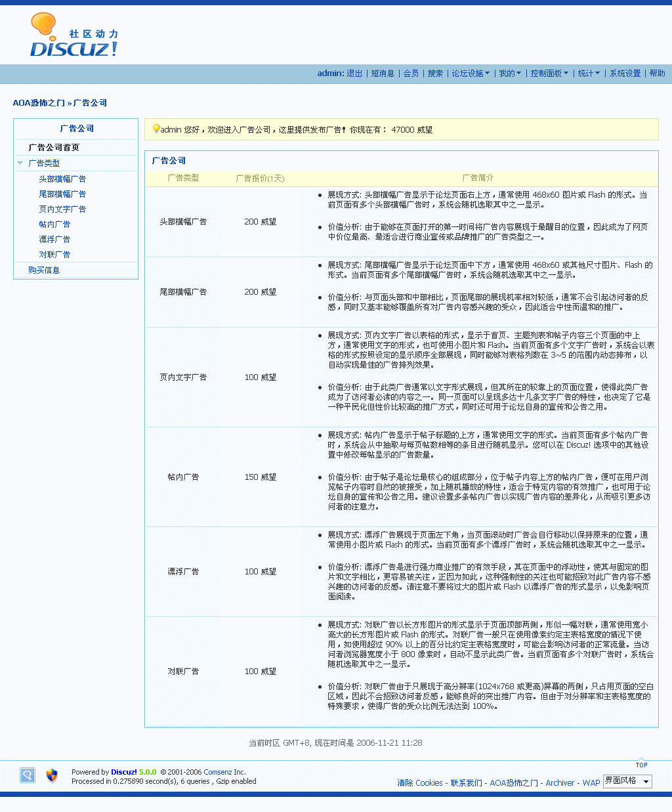
Task: Open 短消息 in the top navigation
Action: coord(383,74)
